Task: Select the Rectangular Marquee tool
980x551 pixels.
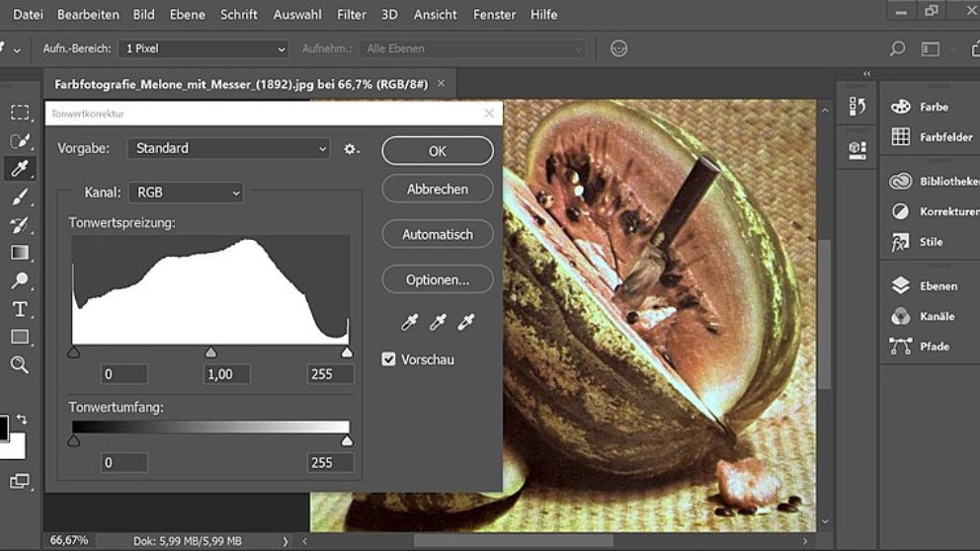Action: (x=20, y=113)
